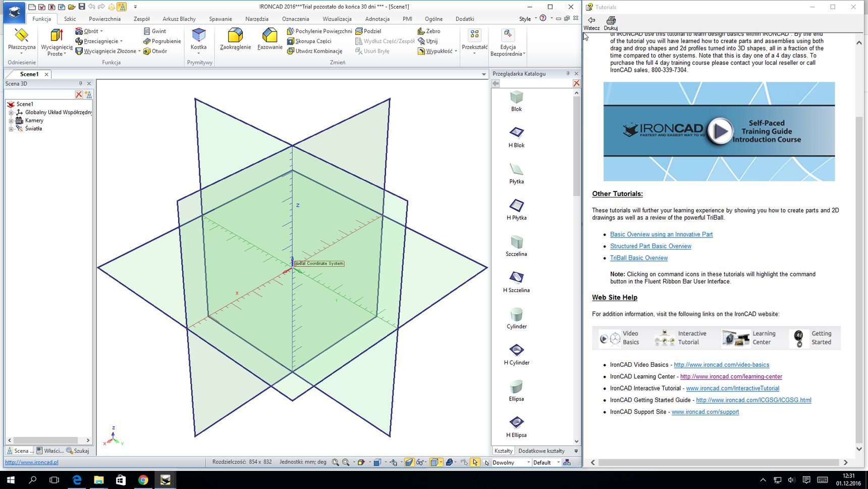Switch to the Szkic ribbon tab
The height and width of the screenshot is (489, 868).
click(70, 19)
